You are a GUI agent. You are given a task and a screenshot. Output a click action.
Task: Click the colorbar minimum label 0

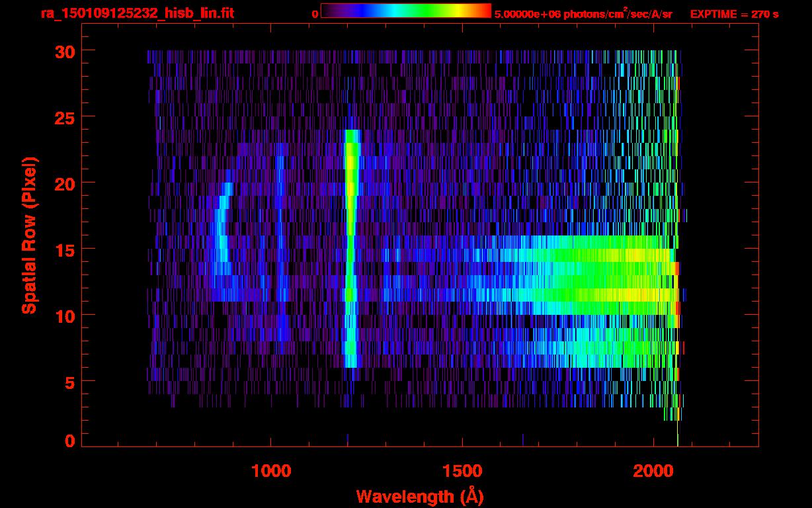315,14
